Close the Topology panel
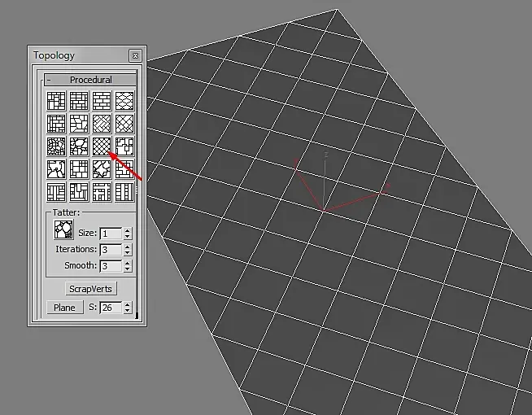This screenshot has height=415, width=532. [x=135, y=55]
